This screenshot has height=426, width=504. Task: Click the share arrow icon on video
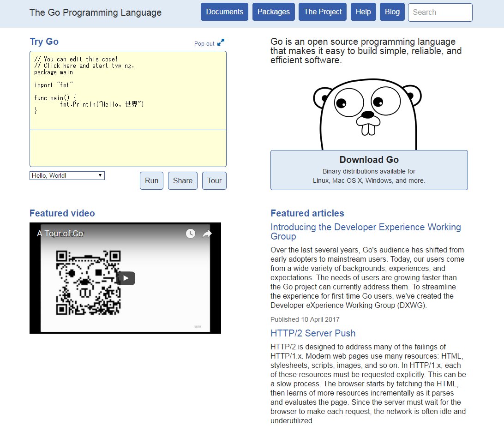tap(207, 234)
